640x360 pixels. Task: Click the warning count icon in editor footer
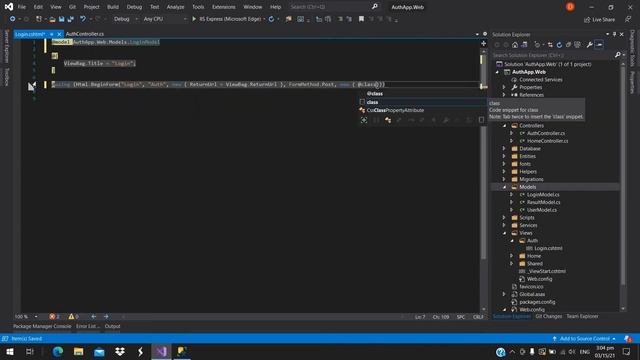[71, 317]
